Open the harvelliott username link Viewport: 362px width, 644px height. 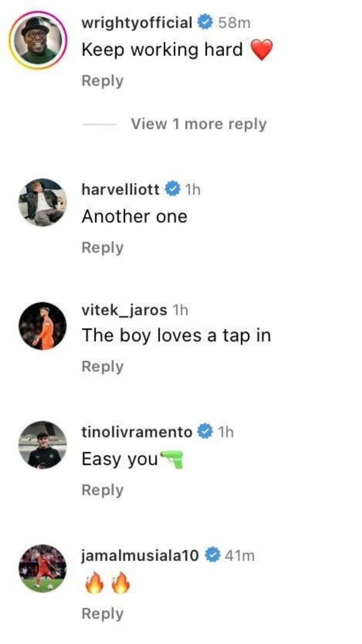coord(120,189)
